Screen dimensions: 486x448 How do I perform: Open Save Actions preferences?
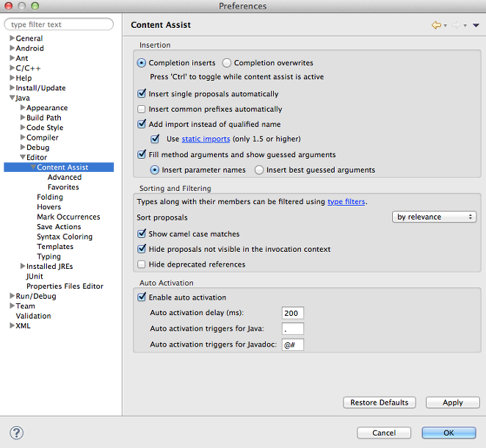(x=59, y=227)
